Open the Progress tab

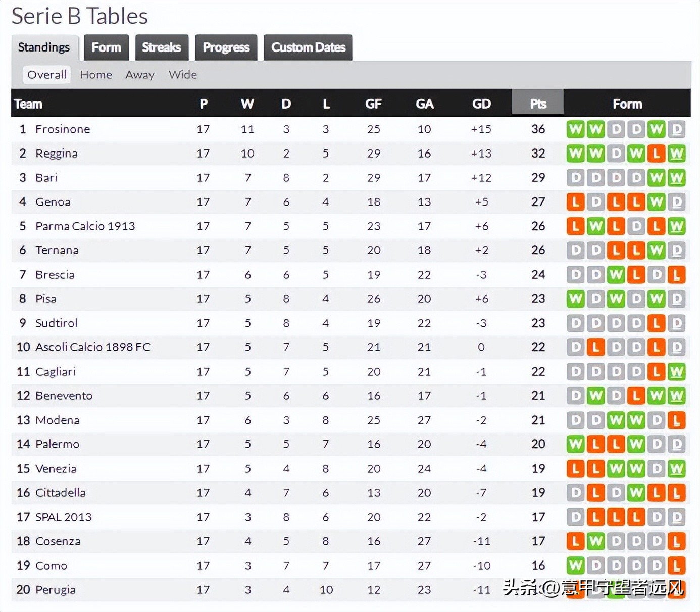pyautogui.click(x=226, y=47)
